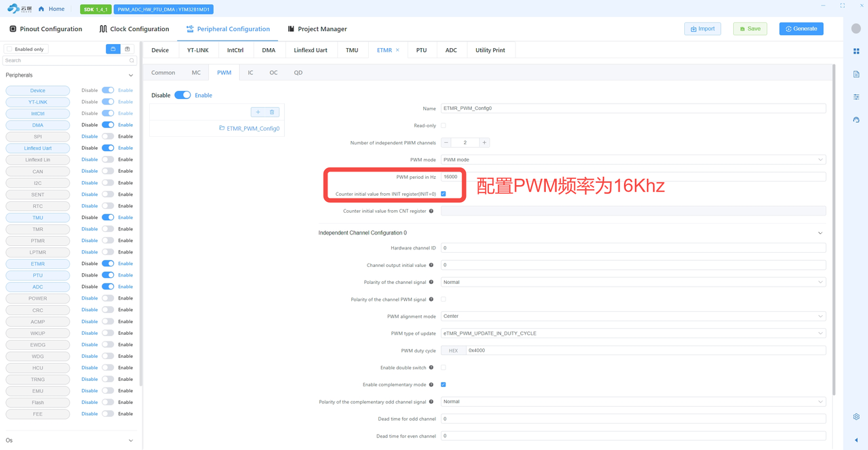
Task: Switch to the QD sub-tab
Action: click(298, 73)
